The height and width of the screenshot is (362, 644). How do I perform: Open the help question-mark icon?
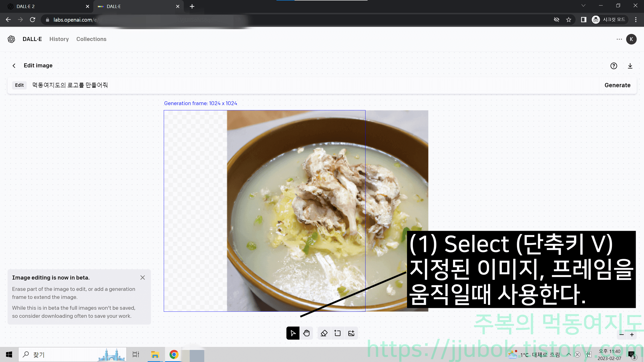pyautogui.click(x=614, y=66)
